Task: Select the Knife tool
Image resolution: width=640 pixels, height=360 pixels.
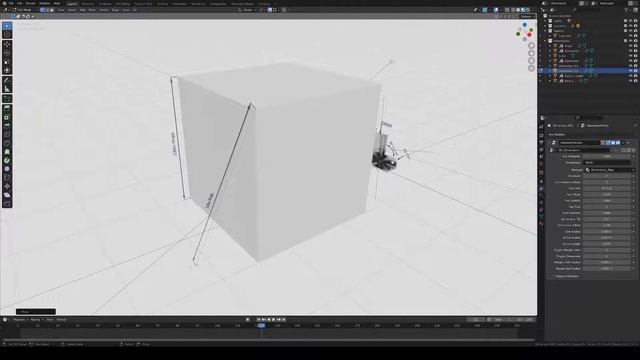Action: click(x=7, y=143)
